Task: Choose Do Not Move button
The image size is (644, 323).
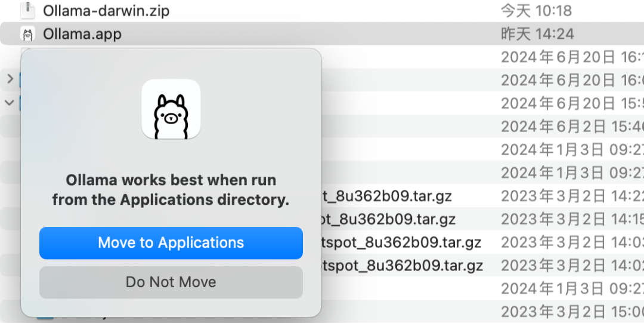Action: [171, 282]
